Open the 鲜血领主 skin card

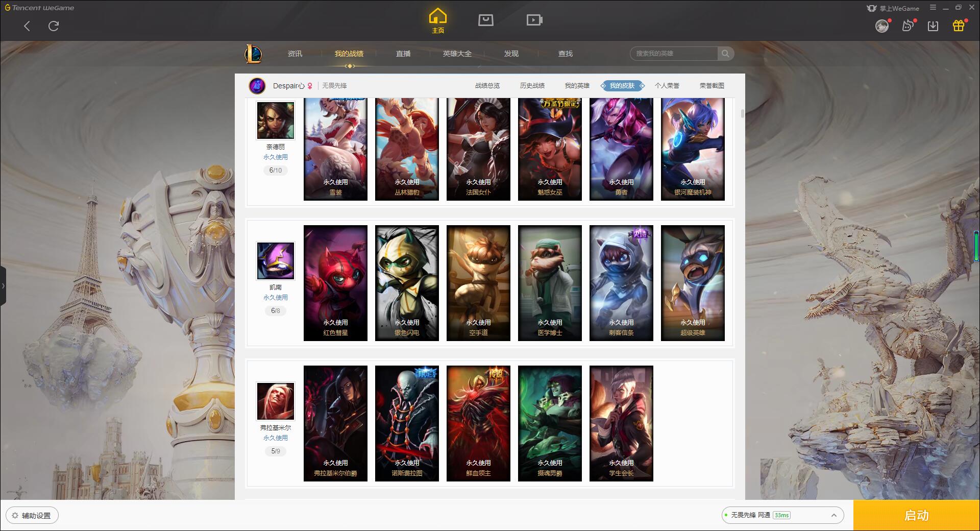[478, 423]
